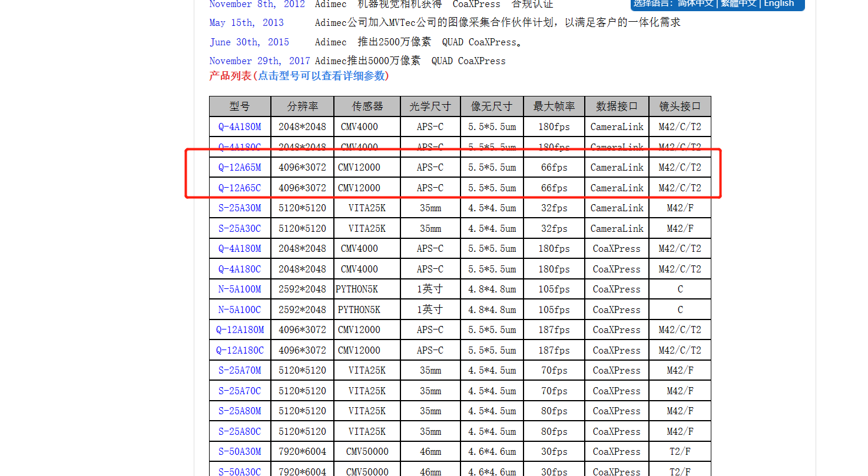The width and height of the screenshot is (868, 476).
Task: Open the S-25A80C model link
Action: pos(240,432)
